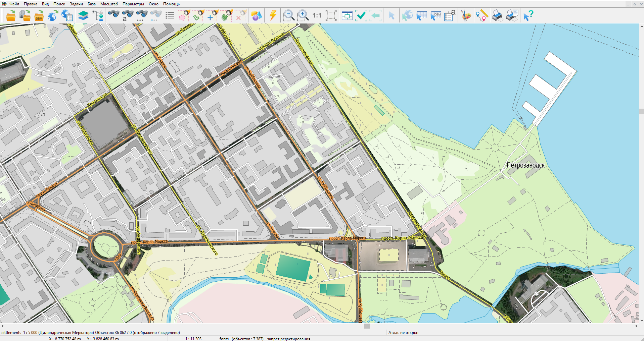Open the Файл menu
Image resolution: width=644 pixels, height=341 pixels.
pos(14,4)
